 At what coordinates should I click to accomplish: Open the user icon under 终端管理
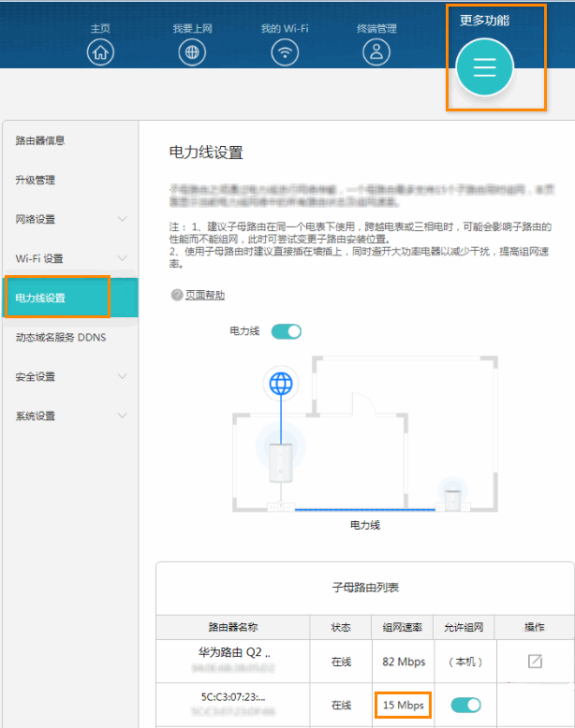click(376, 52)
